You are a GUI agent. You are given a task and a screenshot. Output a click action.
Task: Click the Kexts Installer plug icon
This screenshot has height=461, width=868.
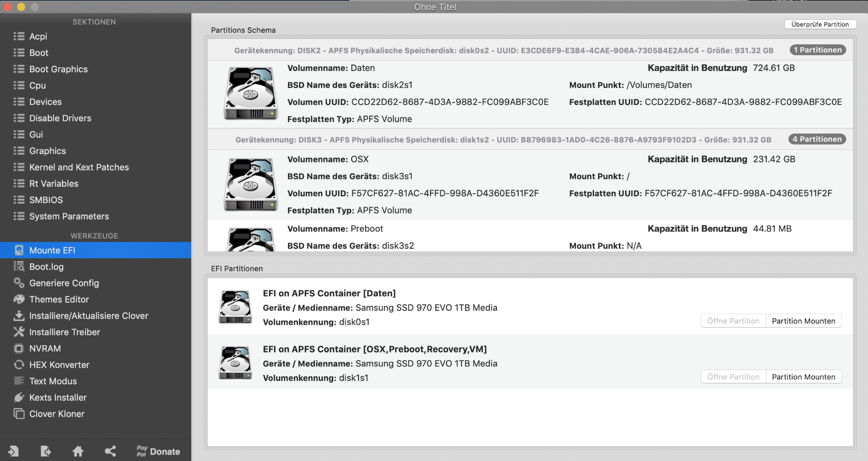tap(19, 397)
